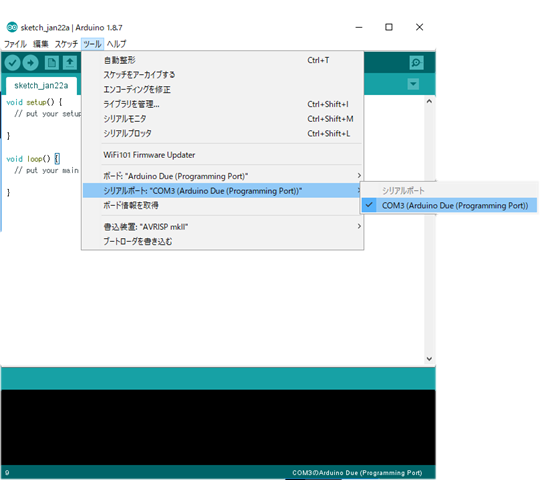Expand the 書込装置 AVRISP mkII submenu arrow
This screenshot has width=555, height=480.
359,226
